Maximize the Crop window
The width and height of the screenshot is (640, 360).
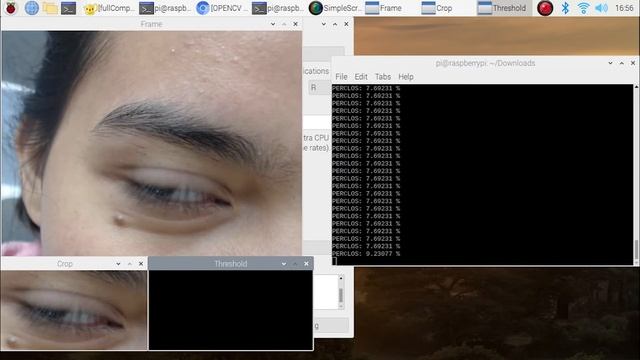click(130, 264)
